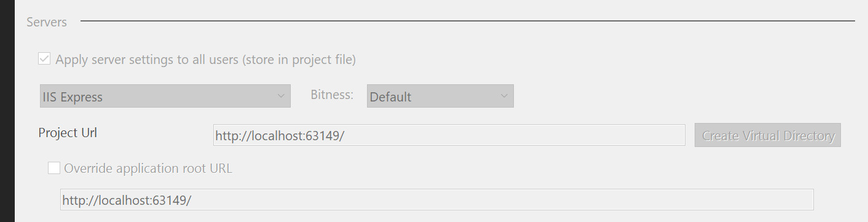Click the Create Virtual Directory button
This screenshot has width=868, height=222.
click(768, 135)
